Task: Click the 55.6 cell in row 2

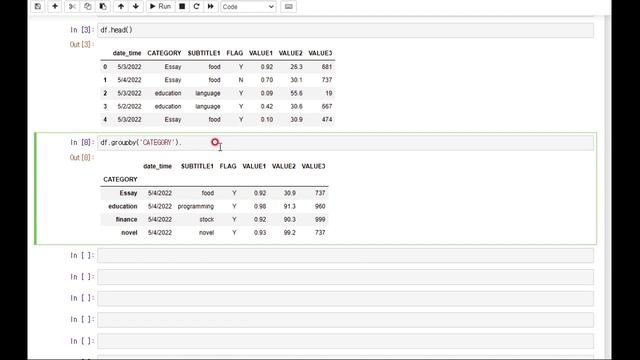Action: pyautogui.click(x=296, y=93)
